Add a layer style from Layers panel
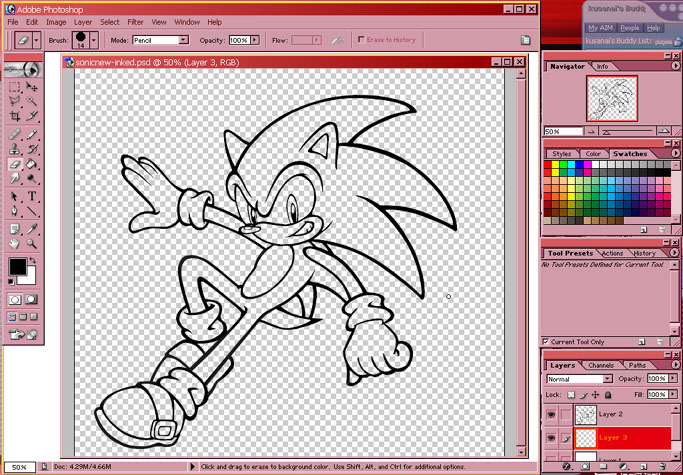Viewport: 683px width, 475px height. (566, 467)
